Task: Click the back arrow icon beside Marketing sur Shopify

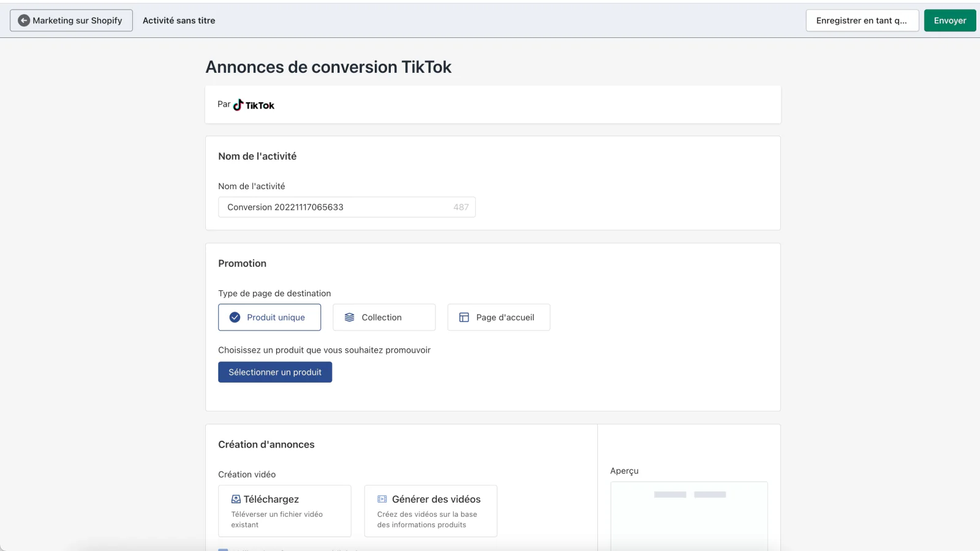Action: (x=24, y=20)
